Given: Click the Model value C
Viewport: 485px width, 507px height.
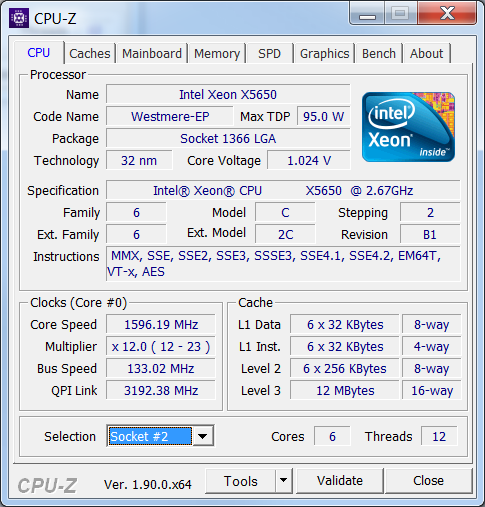Looking at the screenshot, I should (x=285, y=212).
